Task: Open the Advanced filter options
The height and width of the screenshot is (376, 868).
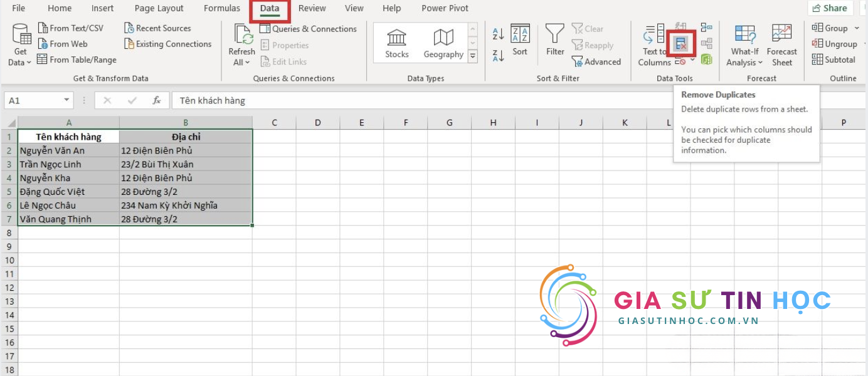Action: 596,61
